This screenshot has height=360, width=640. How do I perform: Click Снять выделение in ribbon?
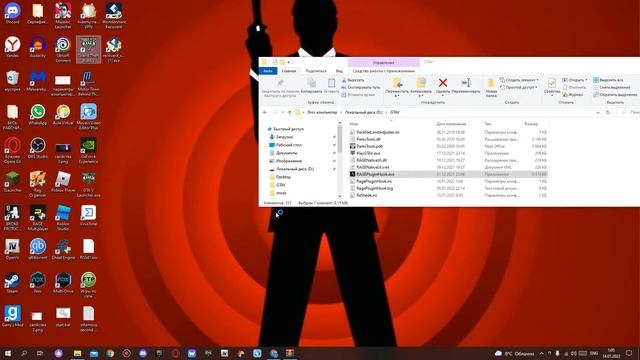pyautogui.click(x=611, y=87)
